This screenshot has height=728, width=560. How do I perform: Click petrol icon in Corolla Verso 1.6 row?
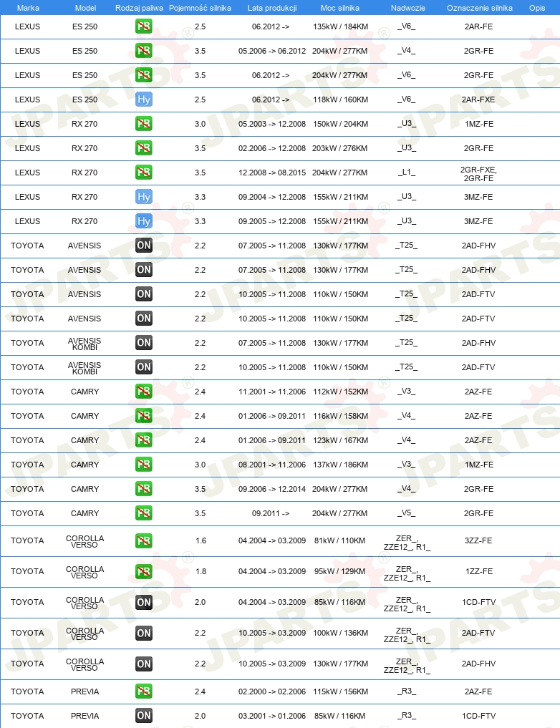coord(143,541)
